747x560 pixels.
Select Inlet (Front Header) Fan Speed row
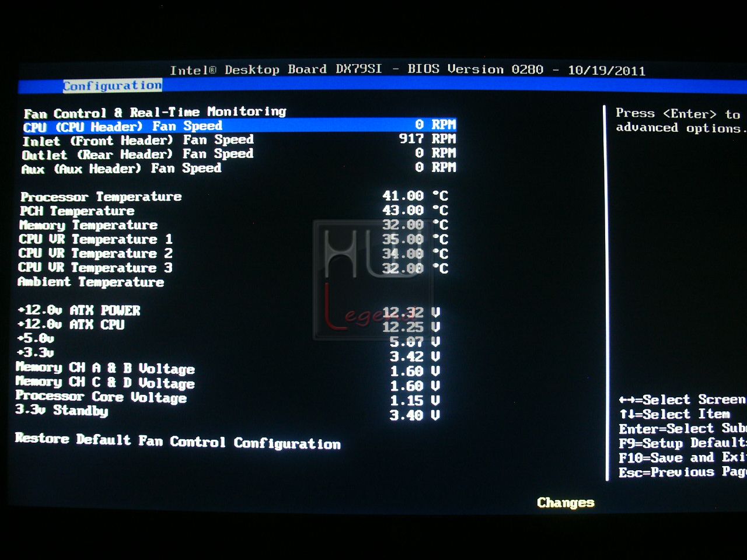pyautogui.click(x=239, y=140)
